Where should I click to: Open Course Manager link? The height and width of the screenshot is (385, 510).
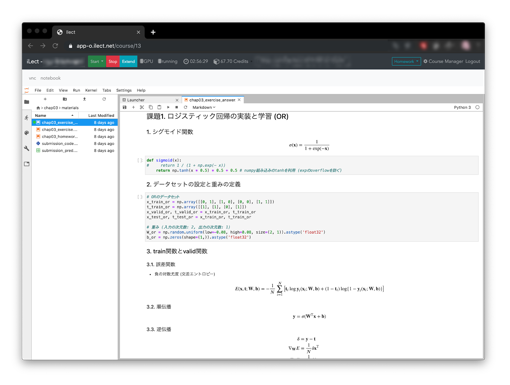[x=443, y=61]
